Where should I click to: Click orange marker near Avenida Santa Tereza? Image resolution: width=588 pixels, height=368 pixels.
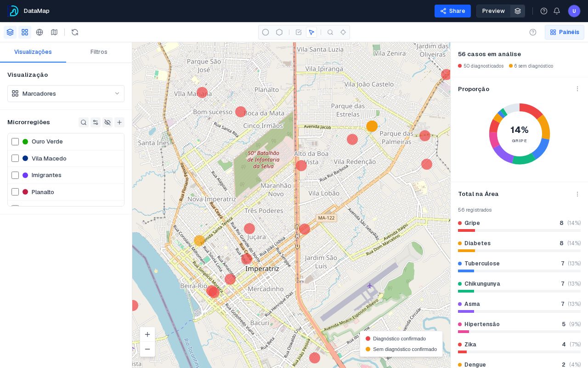point(199,241)
